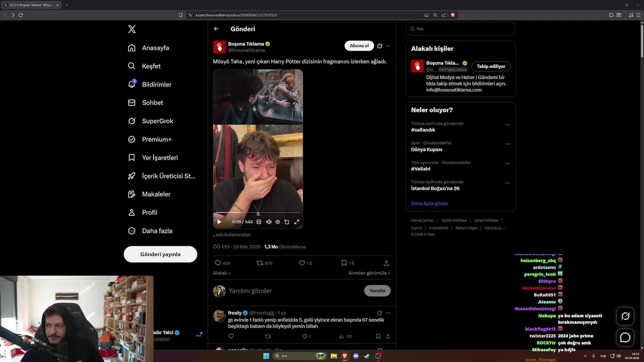Open options for Dünya Kupası trend
Screen dimensions: 644x362
point(507,144)
